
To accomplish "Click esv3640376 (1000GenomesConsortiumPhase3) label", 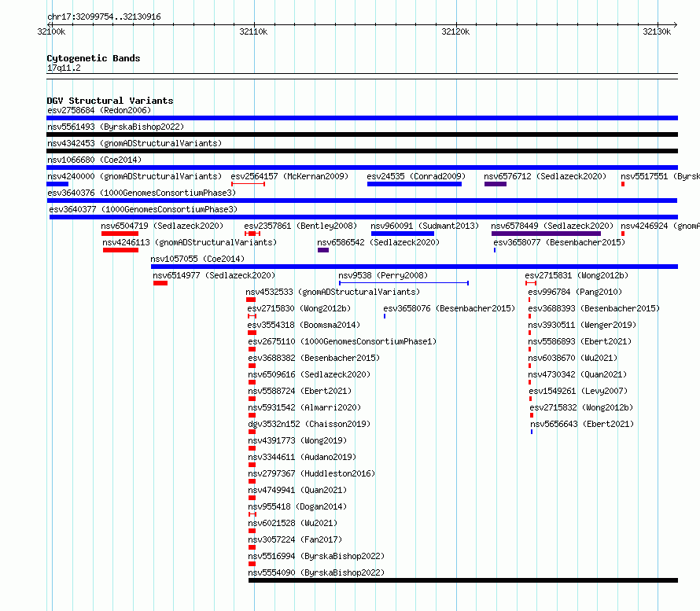I will click(x=142, y=193).
